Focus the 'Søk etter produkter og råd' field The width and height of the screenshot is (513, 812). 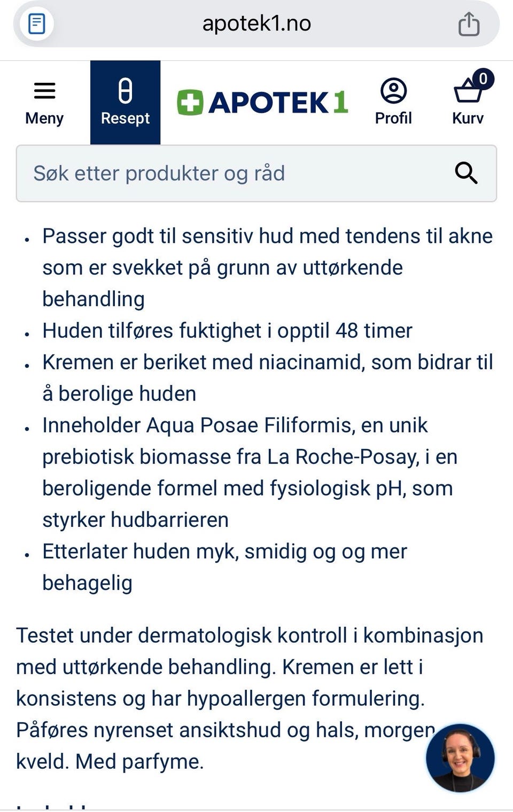point(256,174)
